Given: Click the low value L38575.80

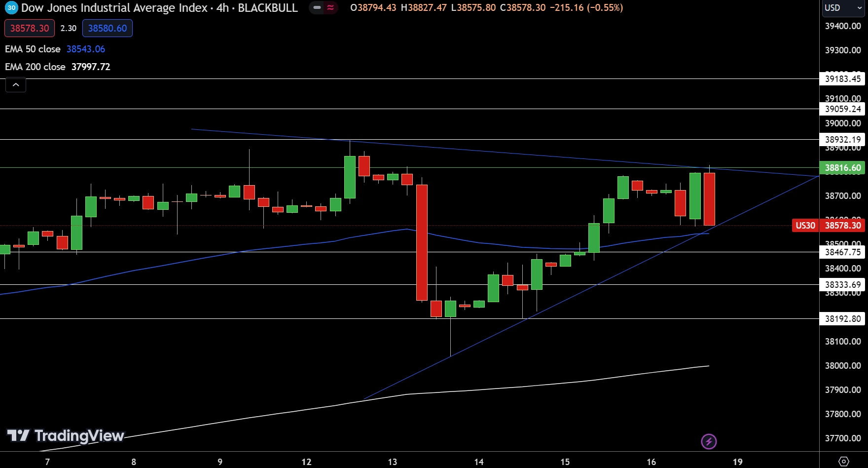Looking at the screenshot, I should tap(473, 8).
